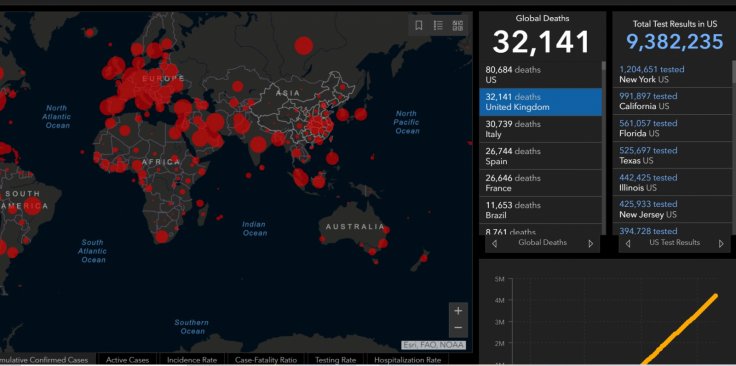
Task: Select the United Kingdom 32,141 deaths row
Action: pos(540,102)
